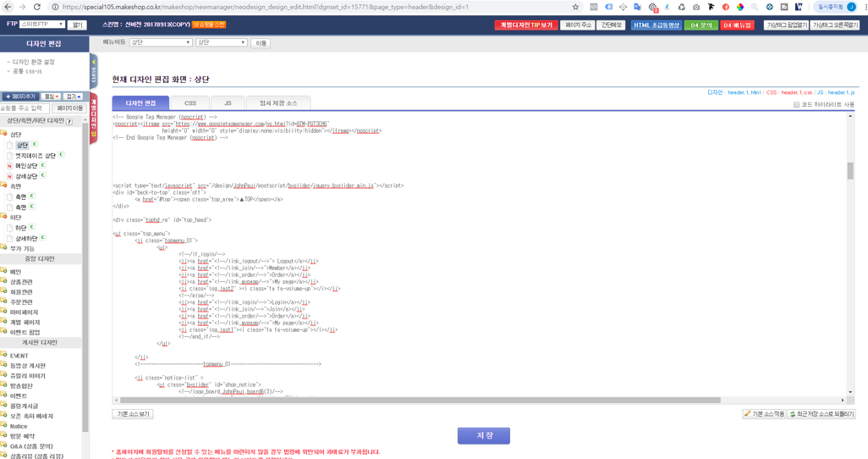The height and width of the screenshot is (459, 868).
Task: Click the code editor horizontal scrollbar
Action: [x=420, y=400]
